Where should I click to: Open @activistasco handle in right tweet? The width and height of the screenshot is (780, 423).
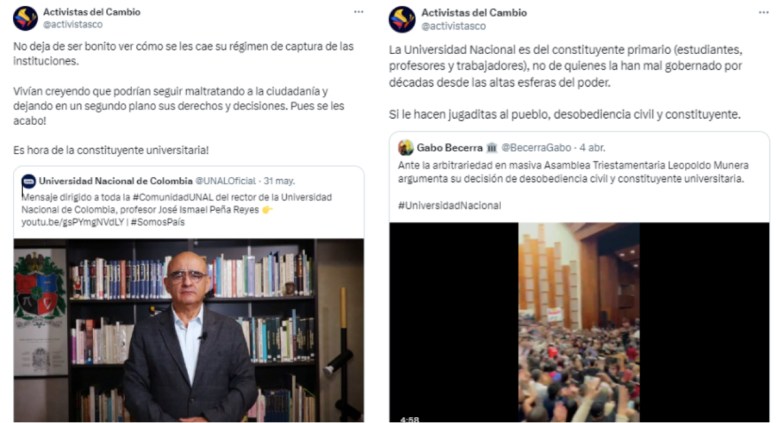coord(454,26)
